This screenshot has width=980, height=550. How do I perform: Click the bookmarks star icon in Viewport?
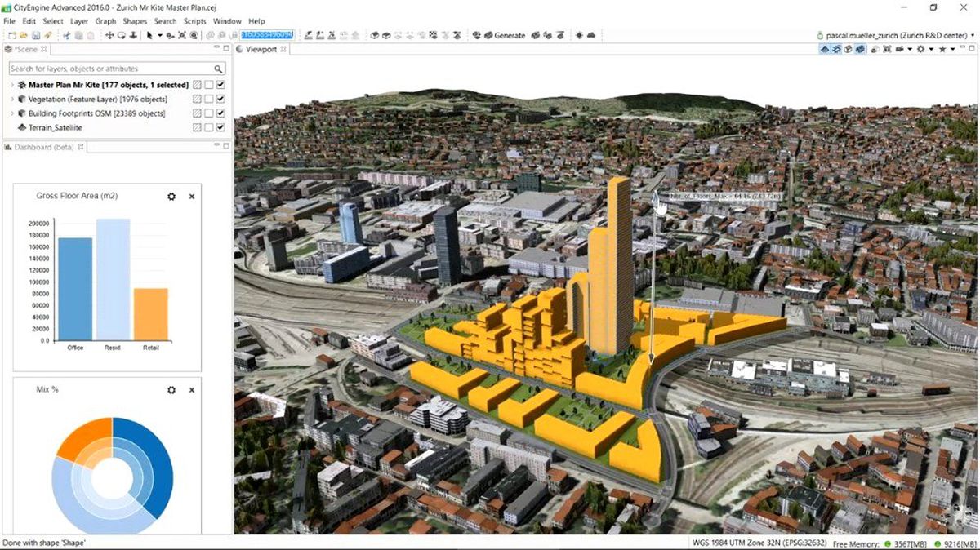click(x=942, y=49)
